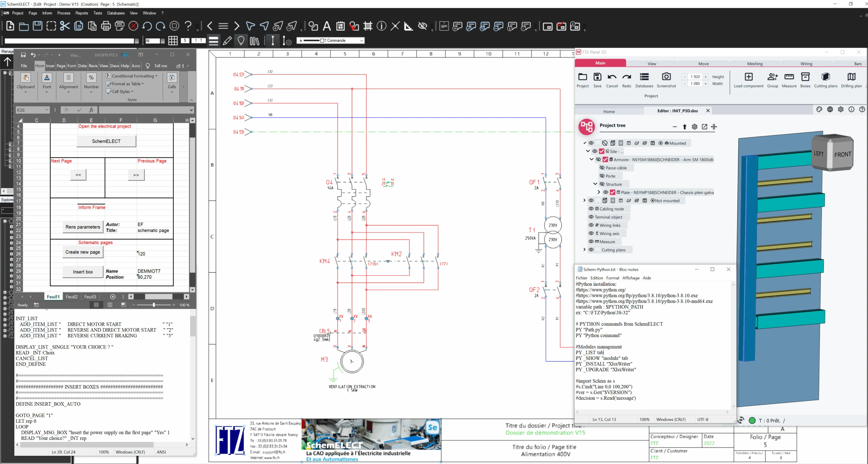Click the text tool letter A icon

[327, 26]
